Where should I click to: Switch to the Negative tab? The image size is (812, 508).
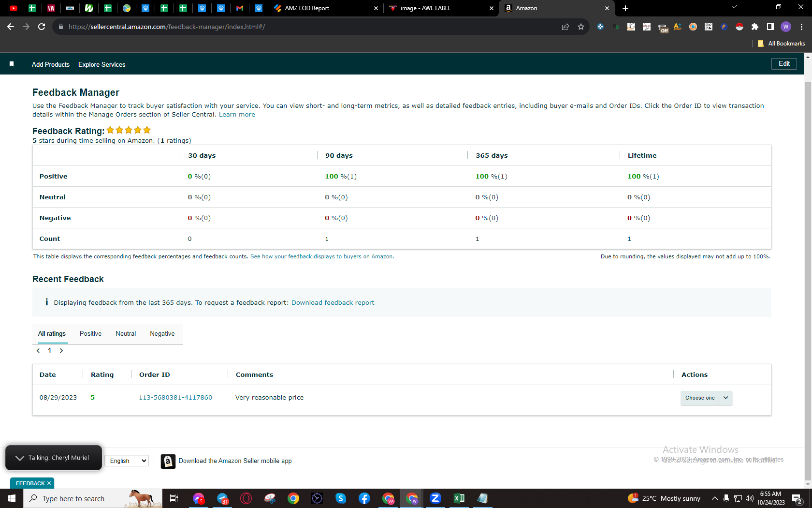pyautogui.click(x=162, y=334)
